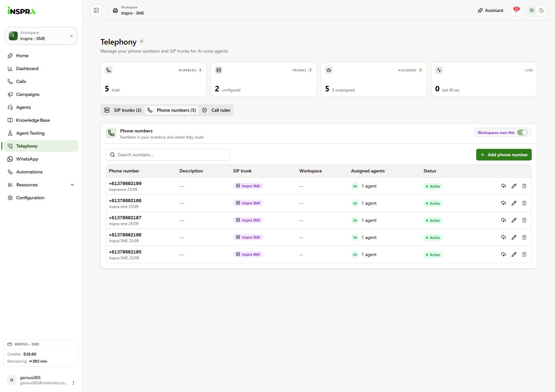The image size is (555, 392).
Task: Edit phone number +61370802105
Action: point(514,254)
